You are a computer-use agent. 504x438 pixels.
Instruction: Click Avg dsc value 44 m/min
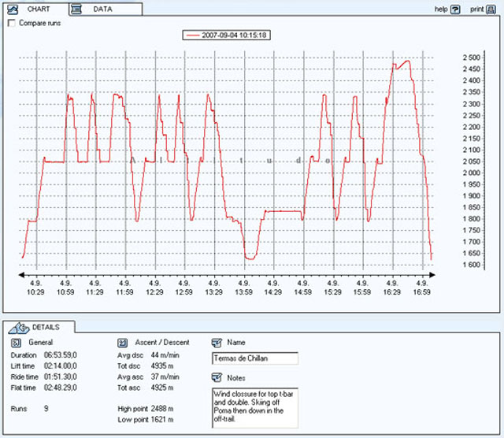click(x=165, y=355)
